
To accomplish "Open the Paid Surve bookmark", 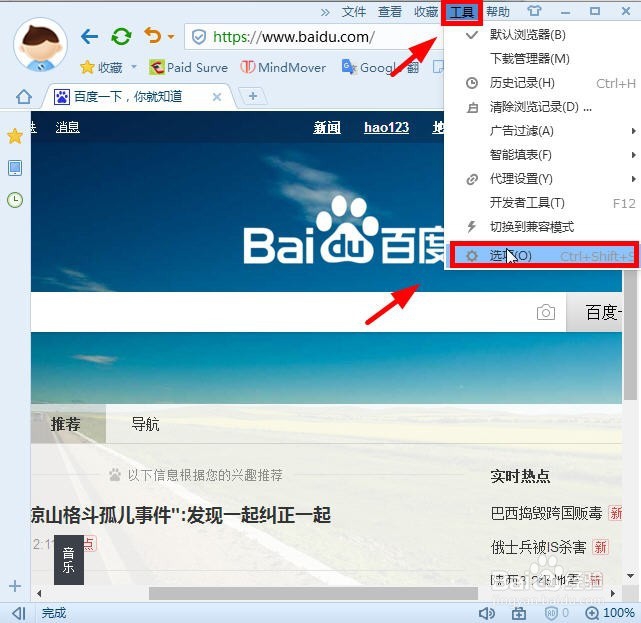I will tap(188, 67).
